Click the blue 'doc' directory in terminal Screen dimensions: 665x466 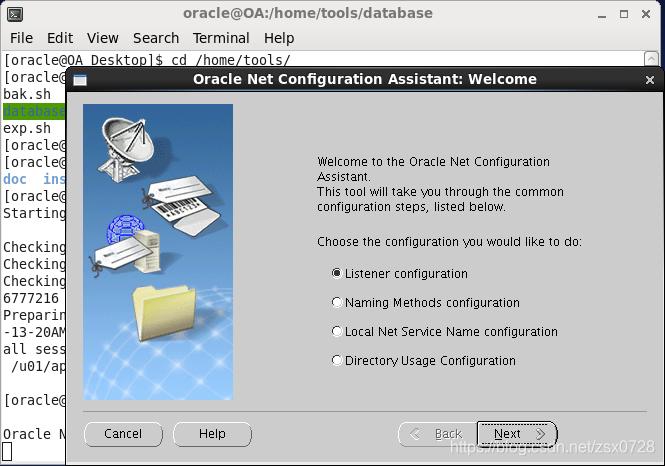15,179
